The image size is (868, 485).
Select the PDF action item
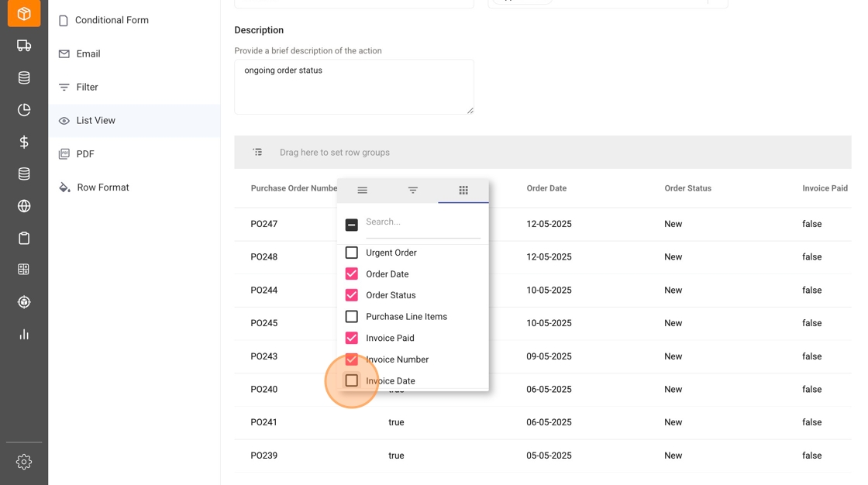pos(85,154)
